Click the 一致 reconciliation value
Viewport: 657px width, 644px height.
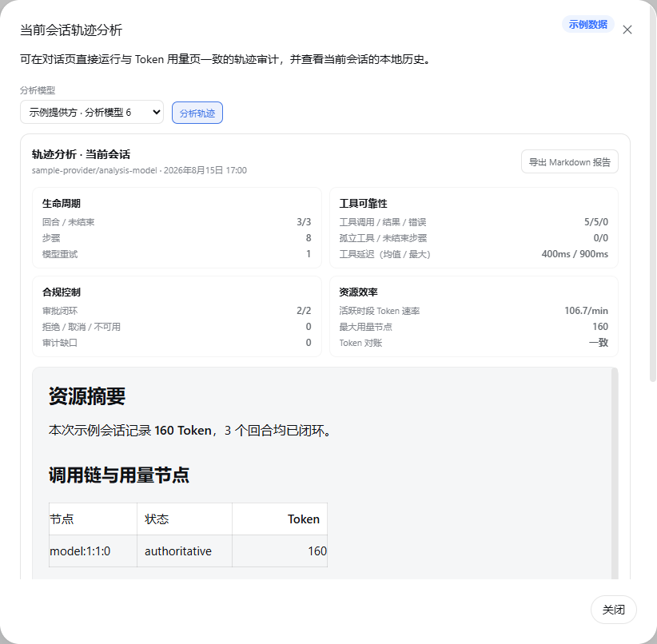click(x=599, y=343)
